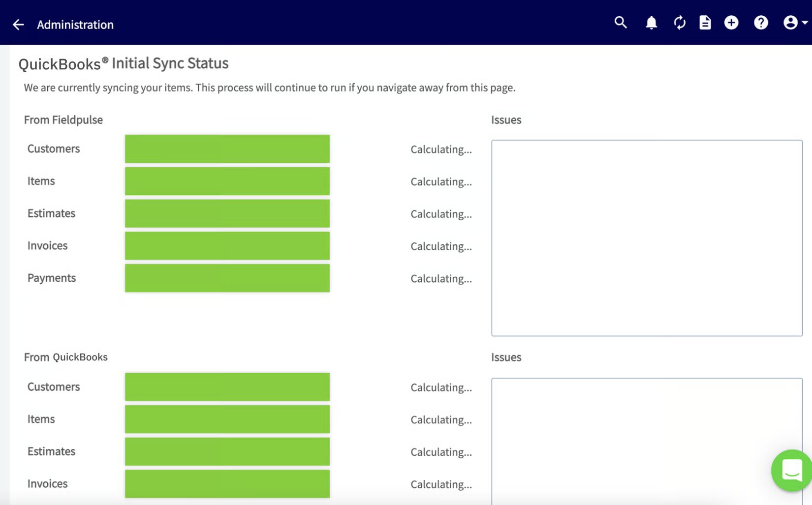Click the 'QuickBooks Initial Sync Status' title
This screenshot has width=812, height=505.
click(x=124, y=63)
